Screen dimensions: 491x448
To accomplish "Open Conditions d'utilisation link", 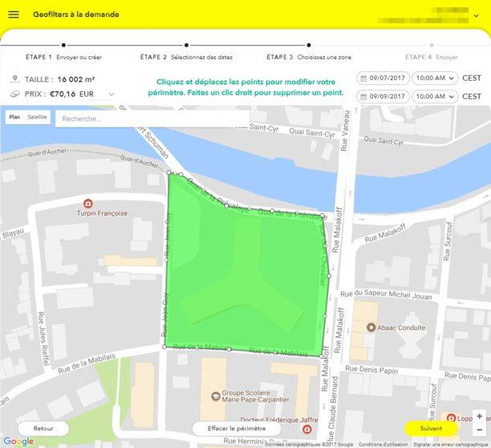I will (x=383, y=445).
